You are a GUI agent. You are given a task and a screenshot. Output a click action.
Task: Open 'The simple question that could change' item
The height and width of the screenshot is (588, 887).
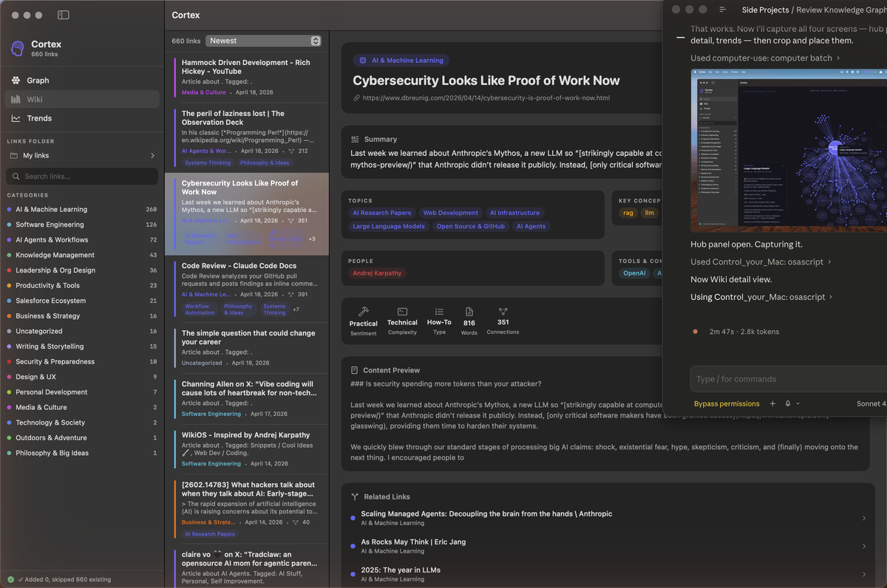point(247,348)
